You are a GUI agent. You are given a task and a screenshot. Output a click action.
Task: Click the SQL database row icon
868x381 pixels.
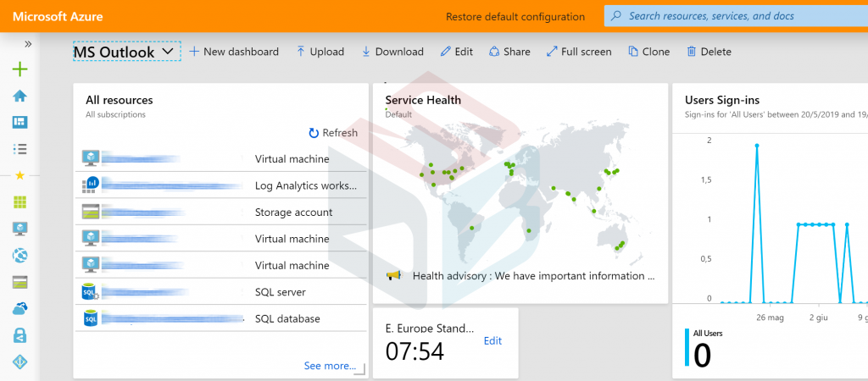90,318
